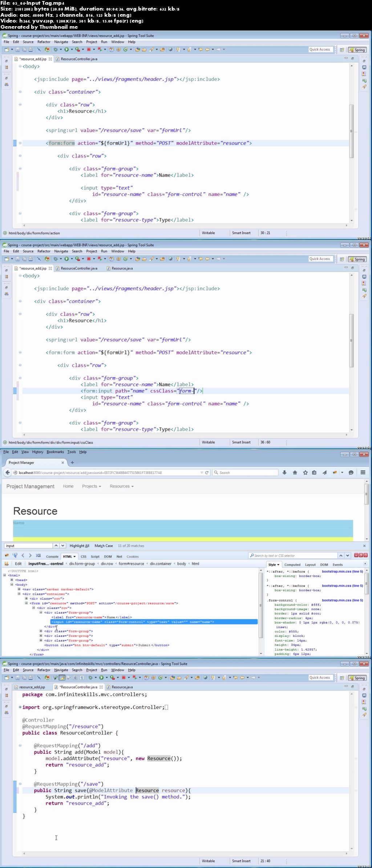Click red Stop icon in the window without a Resource.java tab
Screen dimensions: 372x868
pos(88,49)
